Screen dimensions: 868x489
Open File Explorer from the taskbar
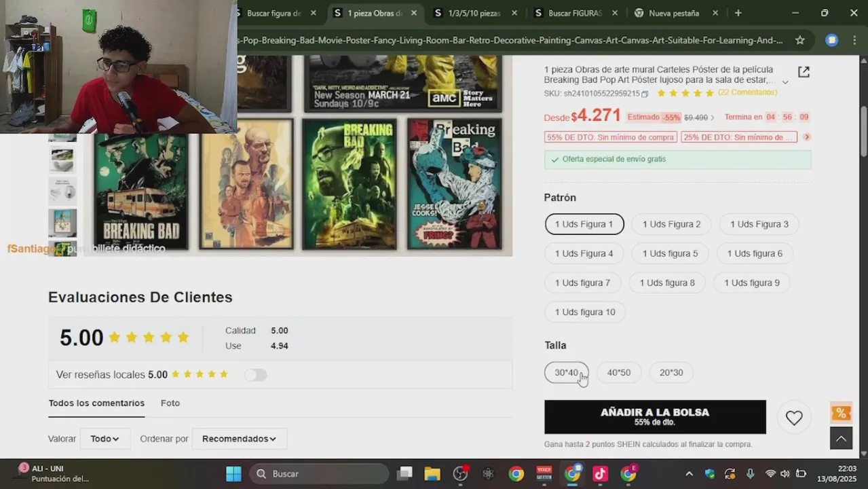432,473
